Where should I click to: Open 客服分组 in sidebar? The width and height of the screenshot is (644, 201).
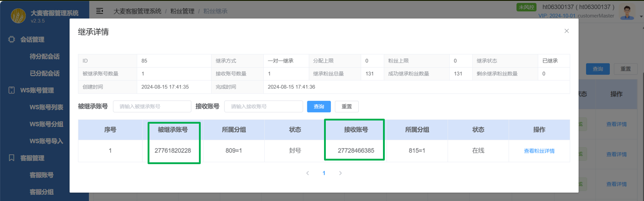42,192
